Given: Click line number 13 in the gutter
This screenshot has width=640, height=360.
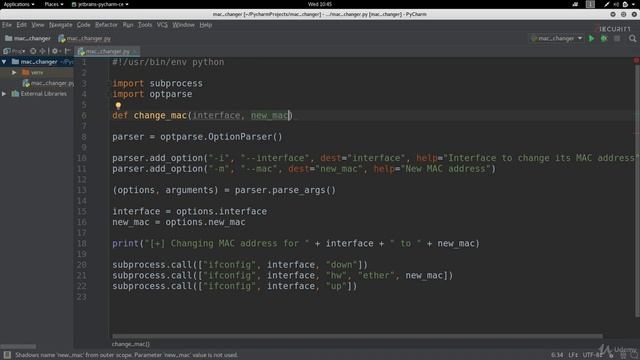Looking at the screenshot, I should pyautogui.click(x=81, y=190).
